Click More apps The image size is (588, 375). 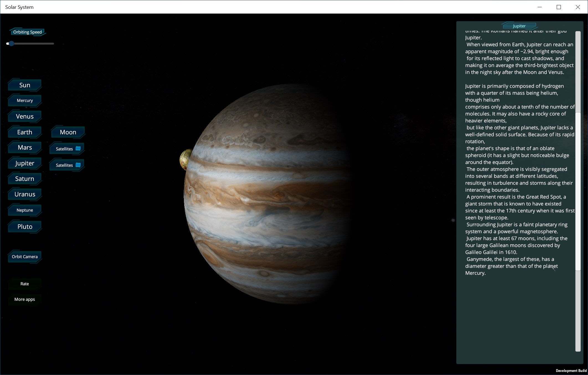pos(24,299)
